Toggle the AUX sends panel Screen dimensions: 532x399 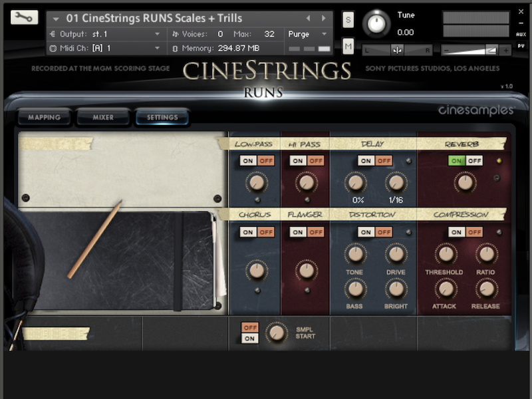521,34
